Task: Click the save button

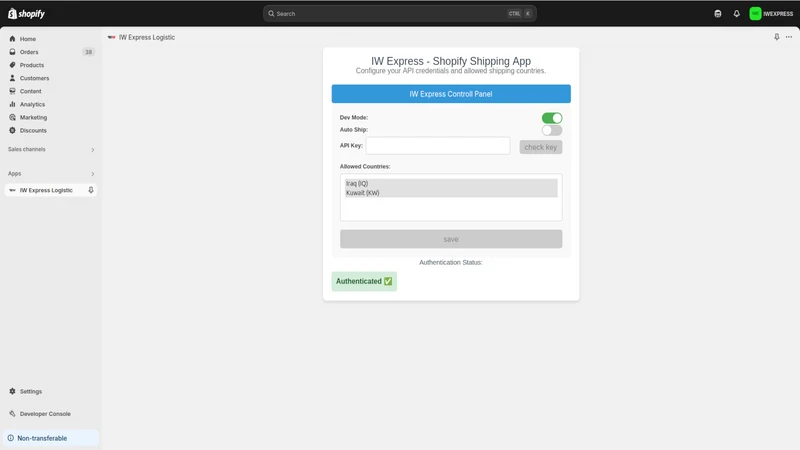Action: tap(451, 239)
